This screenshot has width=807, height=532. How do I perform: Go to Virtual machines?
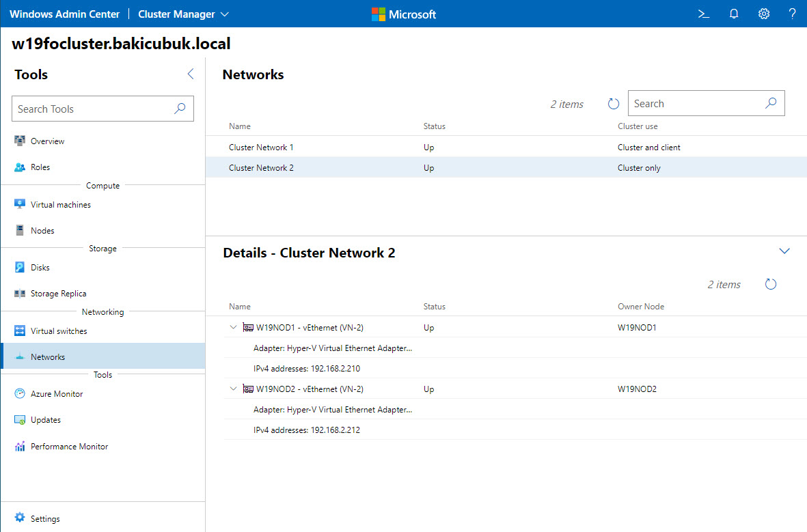pyautogui.click(x=103, y=204)
